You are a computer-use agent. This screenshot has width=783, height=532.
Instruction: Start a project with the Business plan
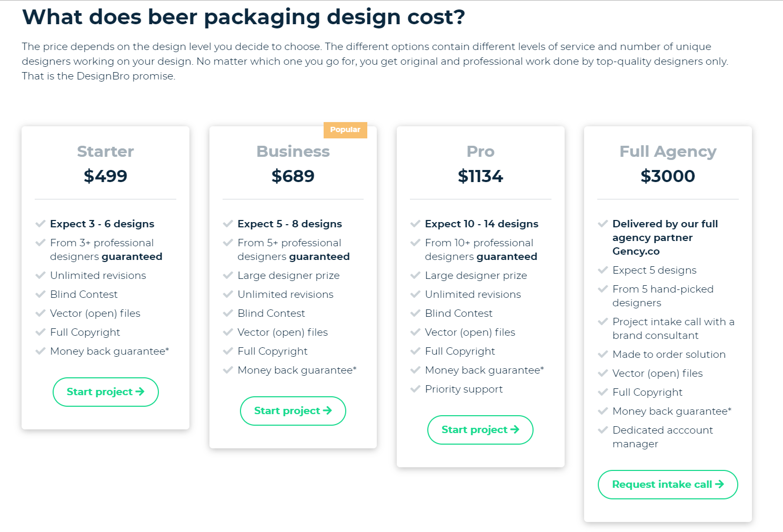[x=293, y=411]
